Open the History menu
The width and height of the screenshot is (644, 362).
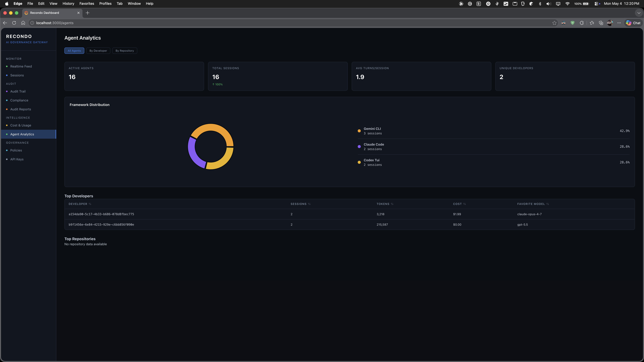(68, 4)
